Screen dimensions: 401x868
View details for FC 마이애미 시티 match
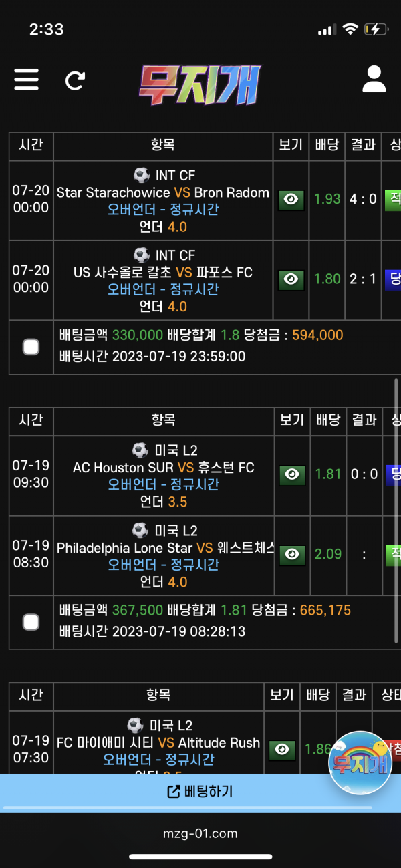point(282,750)
